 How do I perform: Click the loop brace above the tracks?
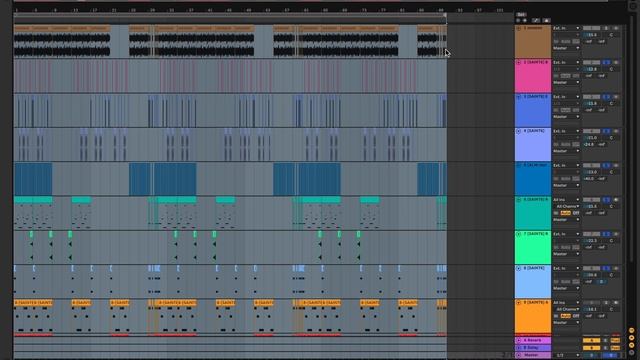(x=230, y=16)
